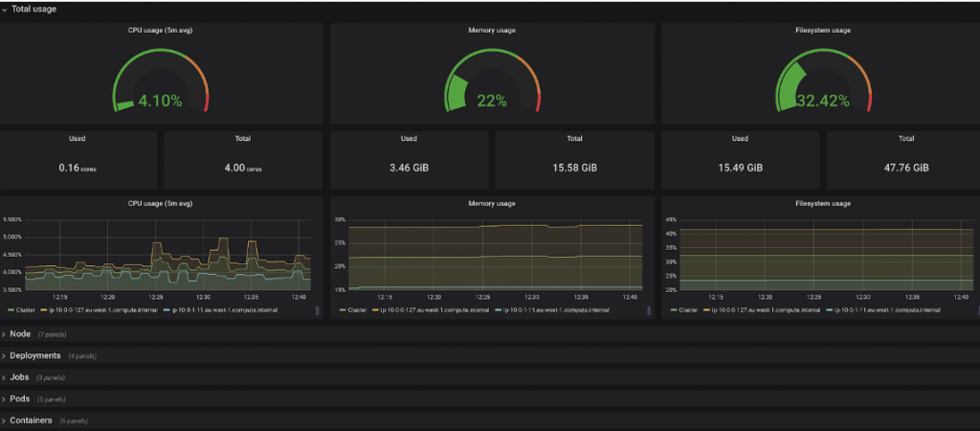The width and height of the screenshot is (980, 431).
Task: Click the Memory graph legend scrollbar
Action: coord(648,310)
